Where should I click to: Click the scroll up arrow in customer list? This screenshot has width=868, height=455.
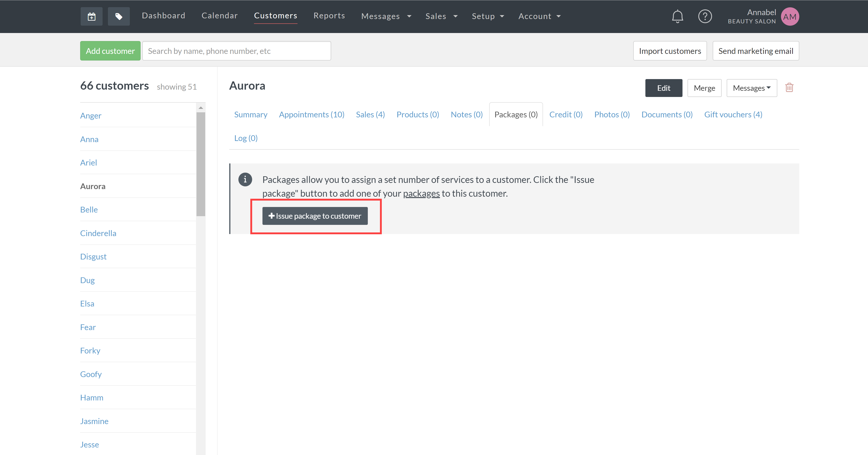[x=201, y=108]
